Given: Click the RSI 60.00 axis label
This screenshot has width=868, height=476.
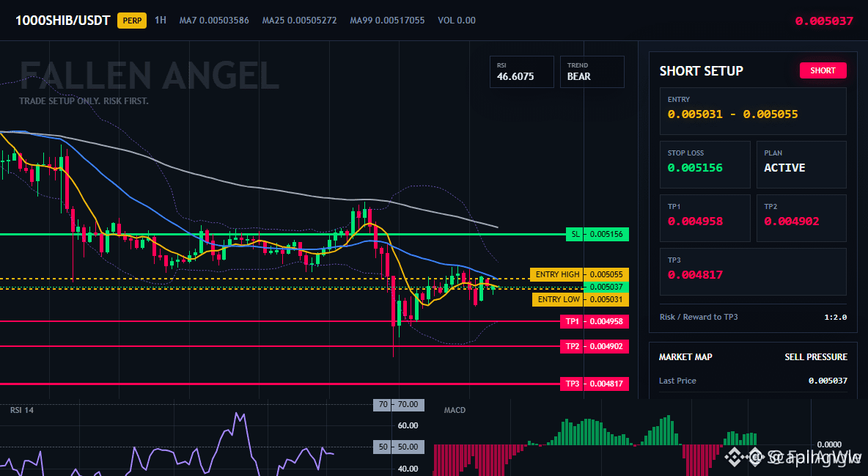Looking at the screenshot, I should point(408,425).
